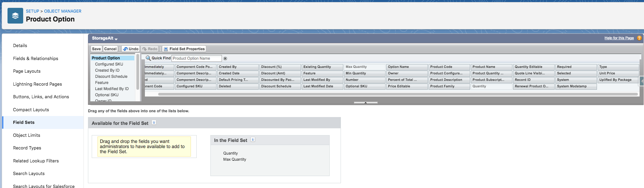Screen dimensions: 644x188
Task: Clear the Quick Find search box
Action: pos(225,58)
